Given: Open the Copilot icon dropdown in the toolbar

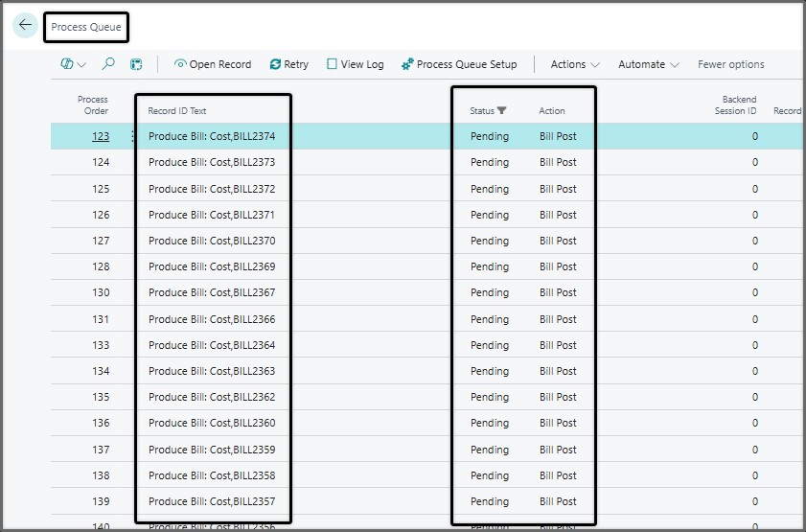Looking at the screenshot, I should (x=74, y=64).
